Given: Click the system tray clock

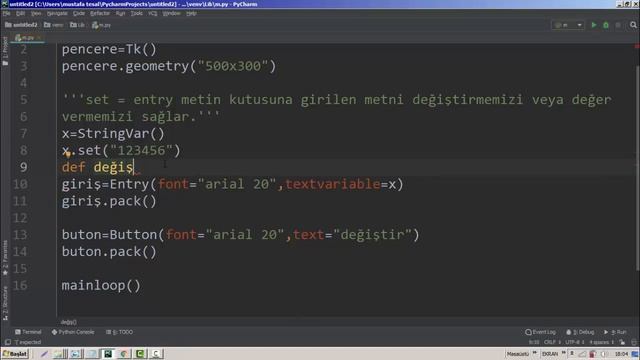Looking at the screenshot, I should pos(621,354).
